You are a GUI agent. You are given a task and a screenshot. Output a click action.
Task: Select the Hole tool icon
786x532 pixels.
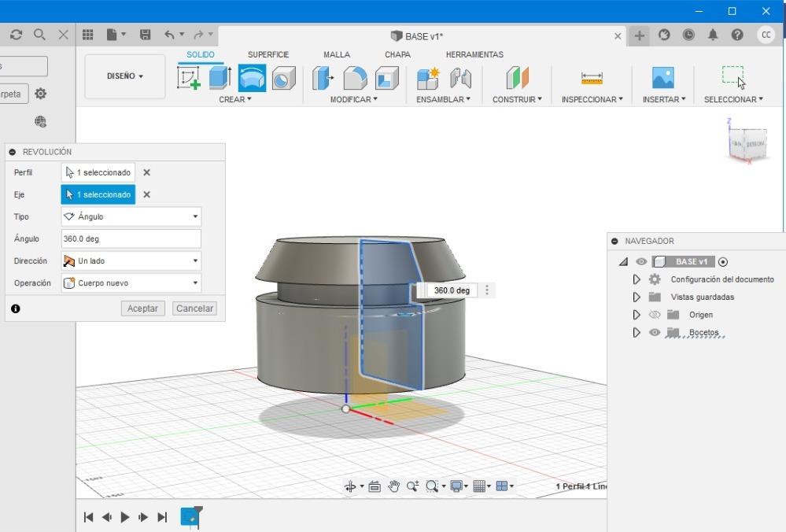pyautogui.click(x=284, y=78)
